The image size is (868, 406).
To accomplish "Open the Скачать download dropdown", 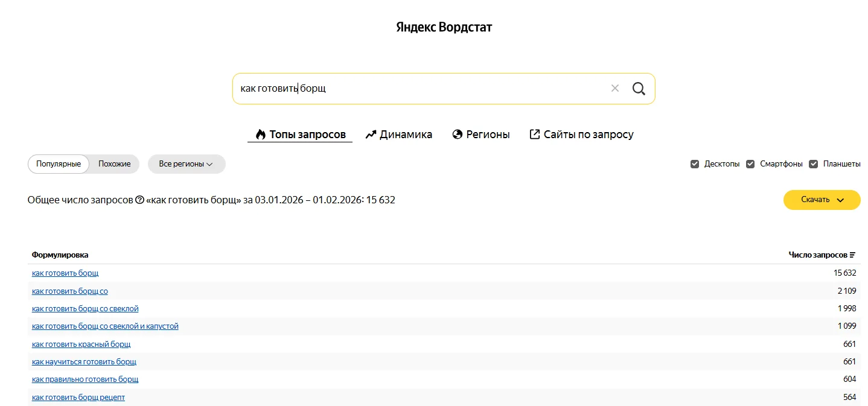I will 822,200.
